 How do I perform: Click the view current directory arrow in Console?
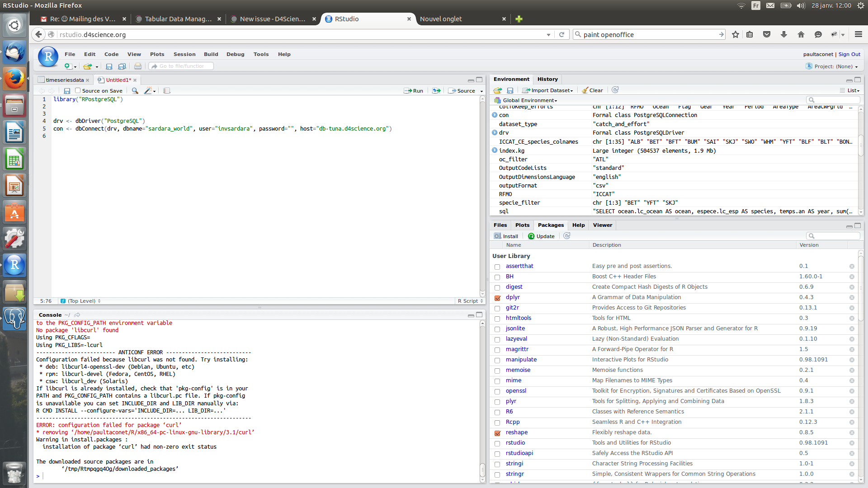(x=77, y=315)
